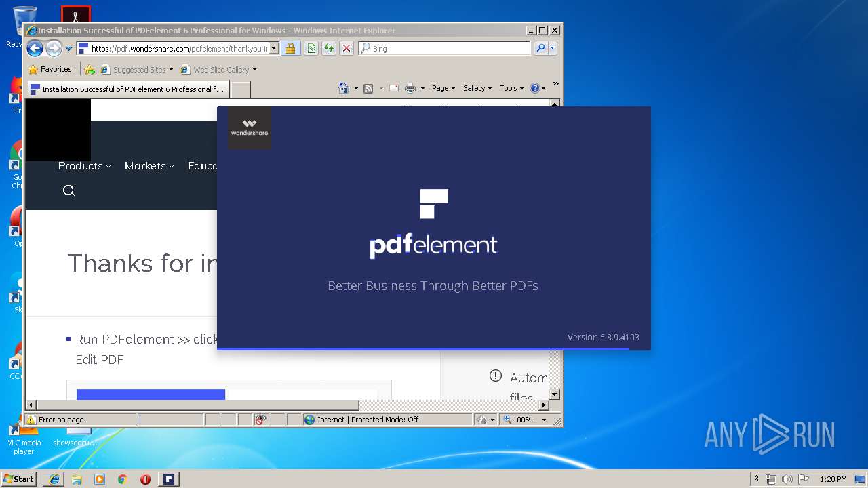Open the Web Slice Gallery link
This screenshot has width=868, height=488.
(218, 69)
